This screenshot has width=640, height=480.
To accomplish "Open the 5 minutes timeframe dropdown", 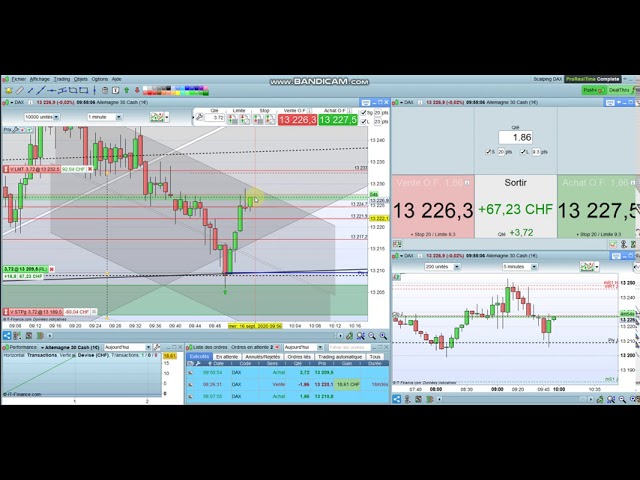I will 520,267.
